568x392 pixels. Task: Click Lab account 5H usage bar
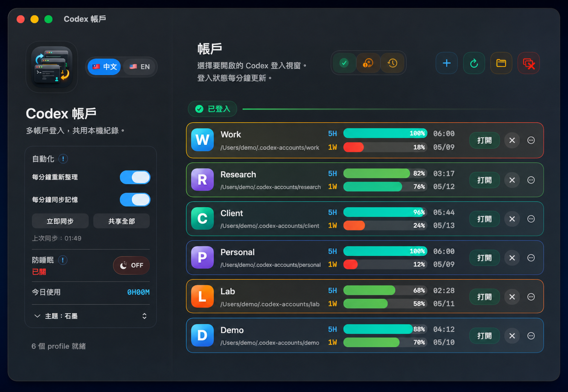pos(385,290)
